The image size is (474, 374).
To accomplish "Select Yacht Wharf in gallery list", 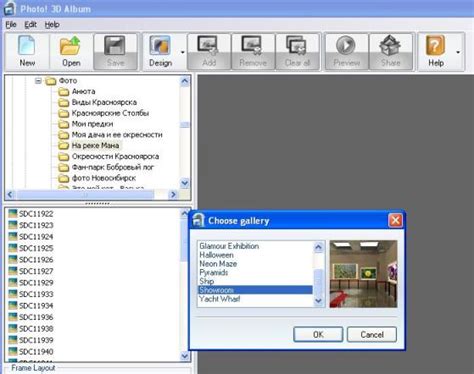I will (219, 299).
